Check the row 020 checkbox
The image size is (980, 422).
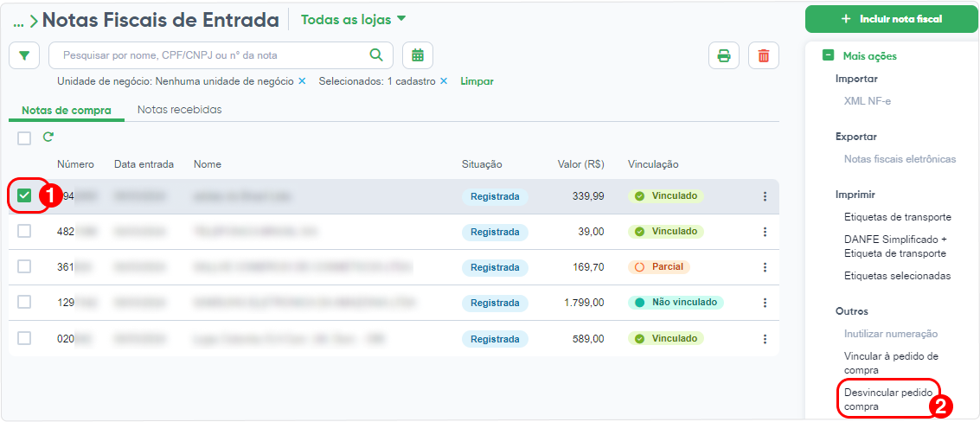tap(24, 338)
